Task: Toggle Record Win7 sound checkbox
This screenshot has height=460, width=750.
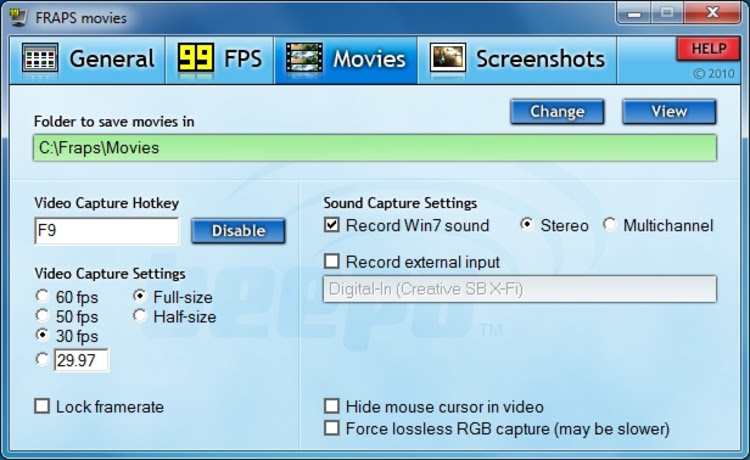Action: pyautogui.click(x=332, y=225)
